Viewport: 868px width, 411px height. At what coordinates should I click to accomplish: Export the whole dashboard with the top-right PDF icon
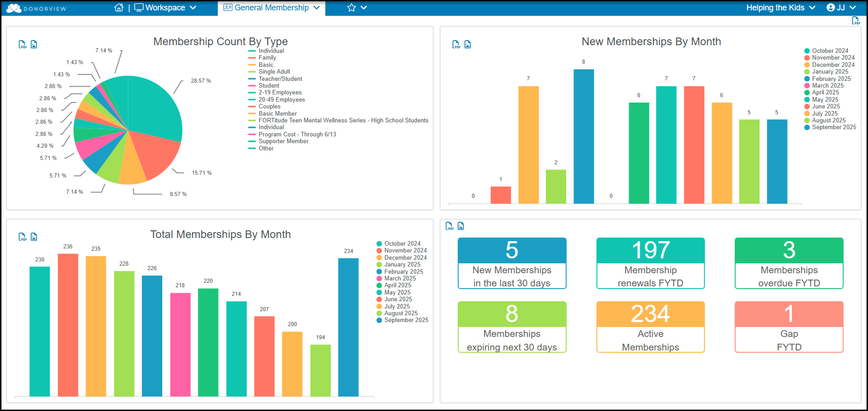[856, 21]
